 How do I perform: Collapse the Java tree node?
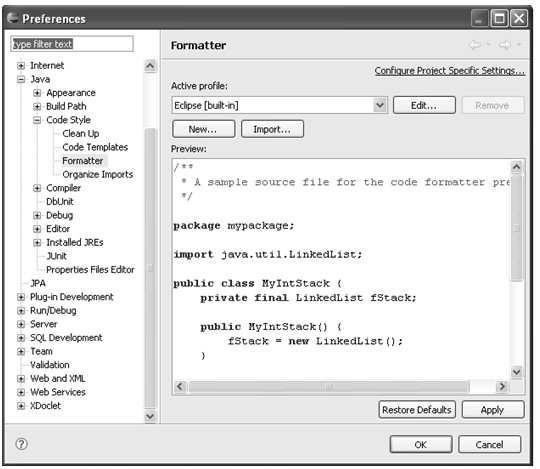pyautogui.click(x=21, y=80)
